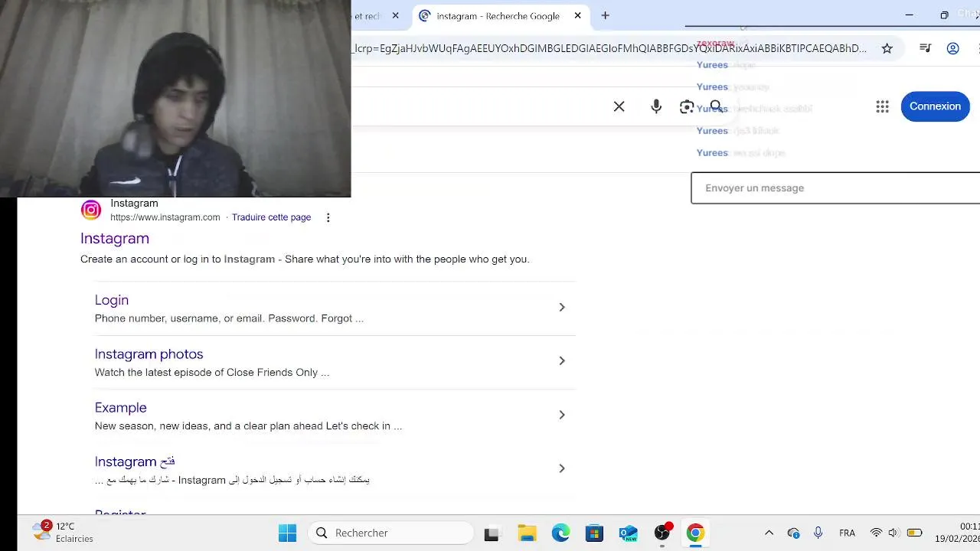The height and width of the screenshot is (551, 980).
Task: Open the clock and date panel
Action: coord(957,533)
